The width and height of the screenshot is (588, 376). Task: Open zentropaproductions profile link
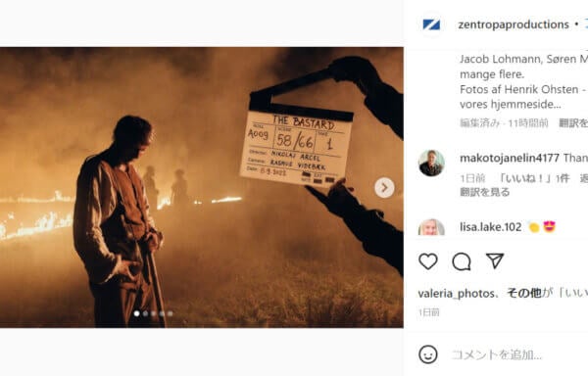(x=514, y=24)
